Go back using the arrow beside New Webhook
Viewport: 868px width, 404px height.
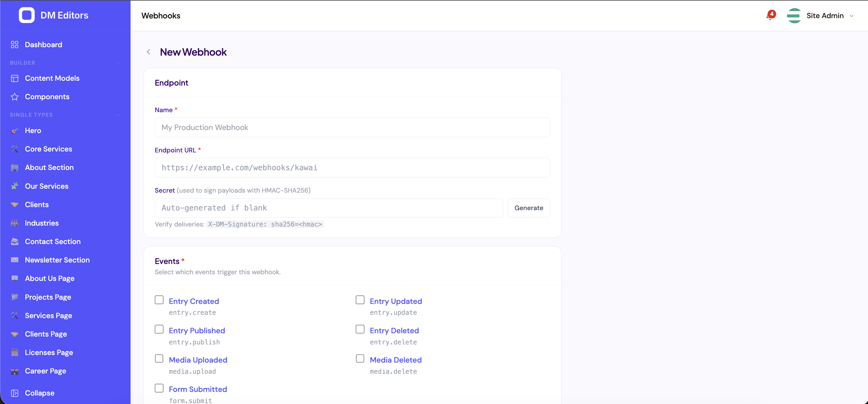click(148, 52)
